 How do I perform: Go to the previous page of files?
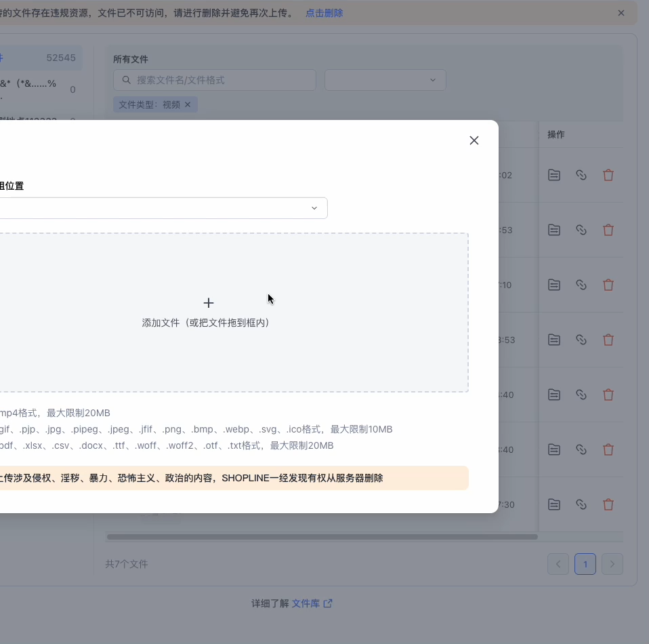point(558,564)
